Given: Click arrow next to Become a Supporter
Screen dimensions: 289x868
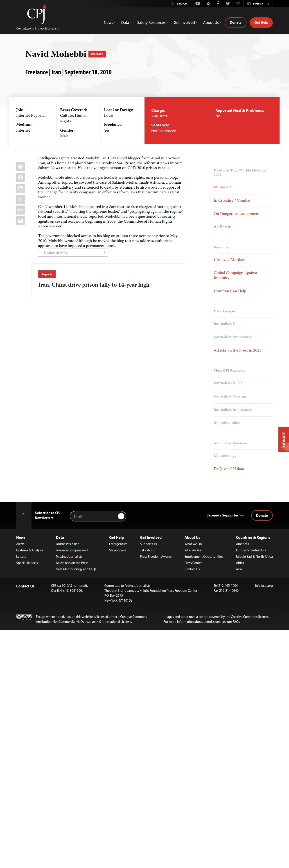Looking at the screenshot, I should tap(243, 515).
